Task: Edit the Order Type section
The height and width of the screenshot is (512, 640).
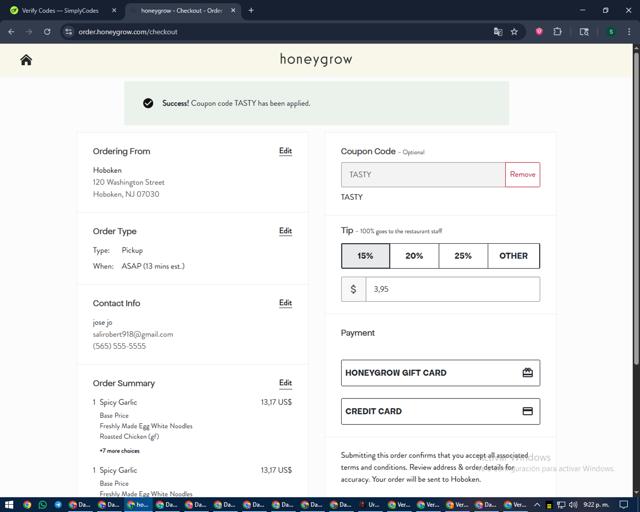Action: click(285, 231)
